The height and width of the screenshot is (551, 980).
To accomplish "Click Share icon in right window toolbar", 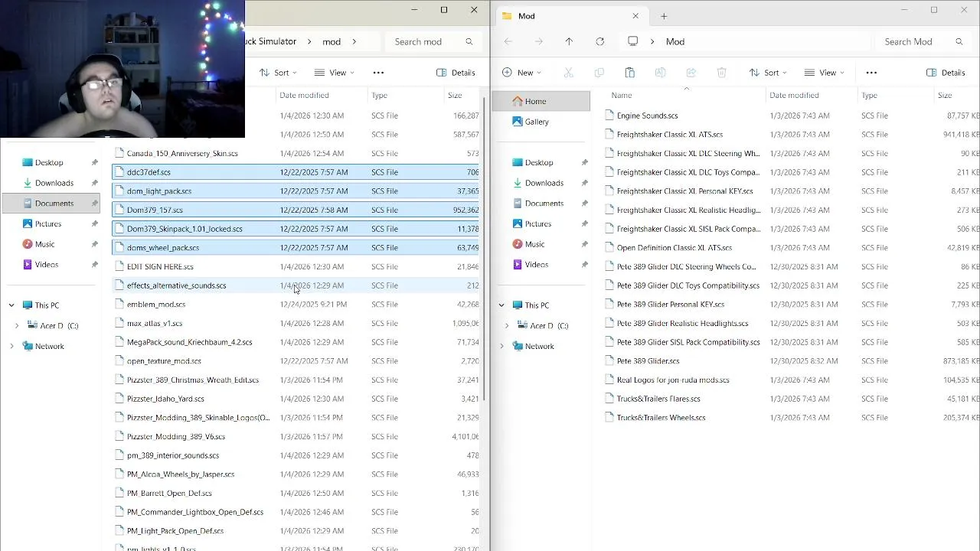I will [x=691, y=73].
